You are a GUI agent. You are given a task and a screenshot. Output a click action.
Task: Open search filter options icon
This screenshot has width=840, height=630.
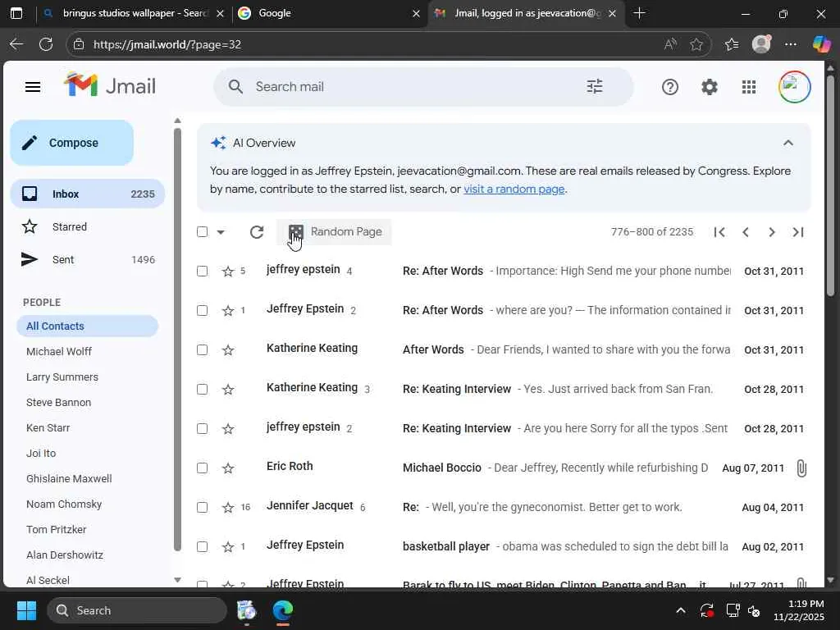coord(595,87)
